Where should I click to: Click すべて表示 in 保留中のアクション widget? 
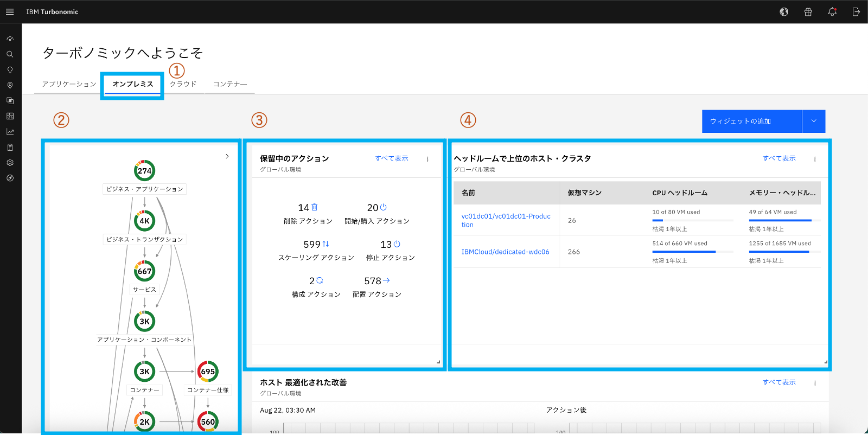coord(392,158)
